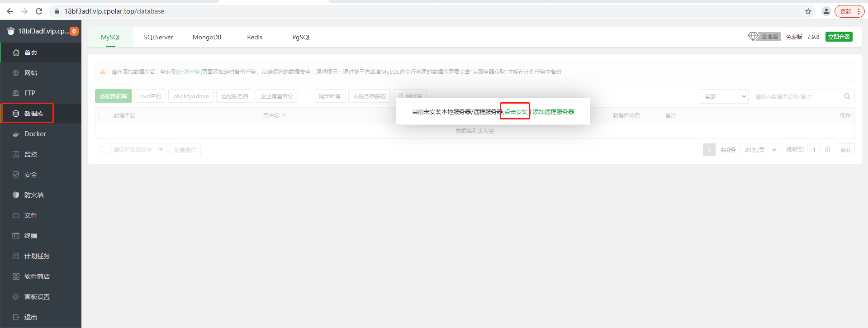
Task: Click the browser back arrow
Action: pos(10,11)
